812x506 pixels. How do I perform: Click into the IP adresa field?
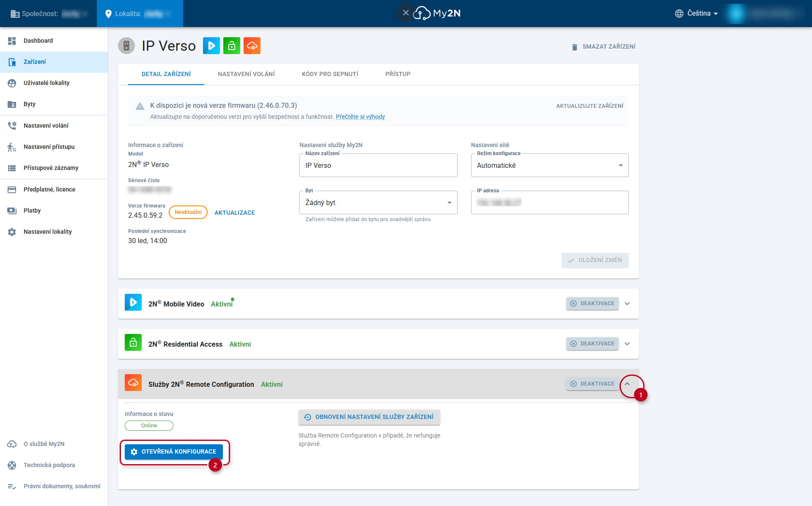coord(550,202)
